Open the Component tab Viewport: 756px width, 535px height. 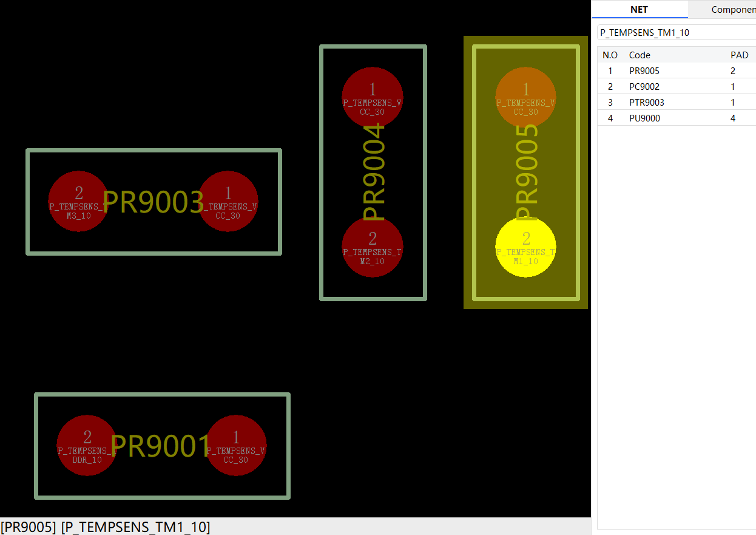click(x=722, y=9)
